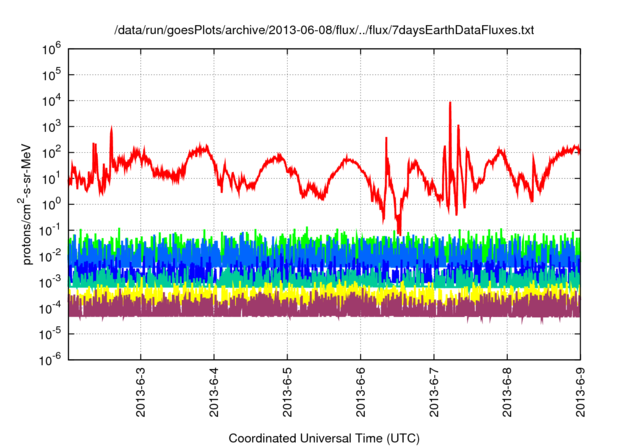
Task: Select the x-axis label 2013-6-3
Action: coord(140,392)
